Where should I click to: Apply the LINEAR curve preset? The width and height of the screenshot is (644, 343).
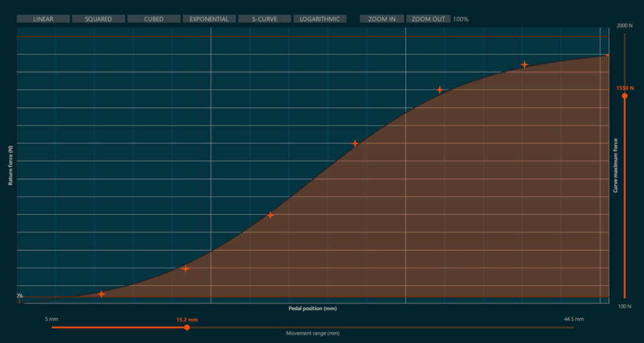(x=43, y=19)
